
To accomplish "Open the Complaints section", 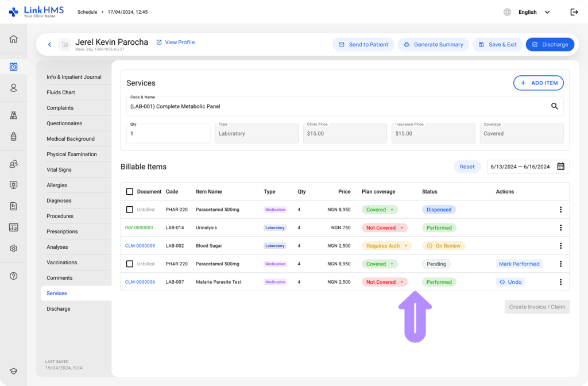I will coord(60,107).
